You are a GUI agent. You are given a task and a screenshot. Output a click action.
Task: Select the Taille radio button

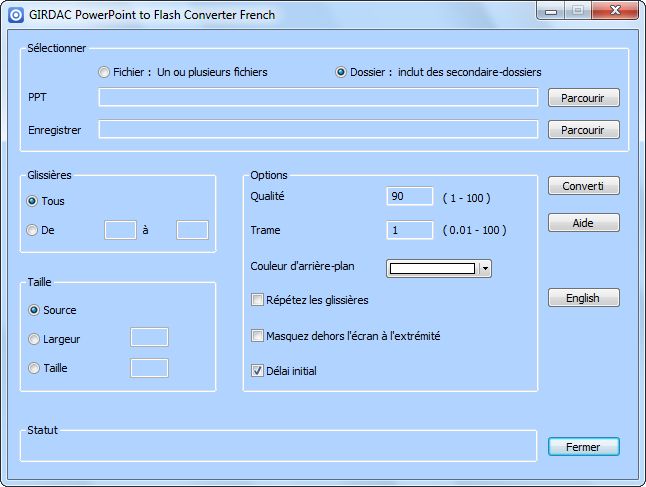point(34,368)
